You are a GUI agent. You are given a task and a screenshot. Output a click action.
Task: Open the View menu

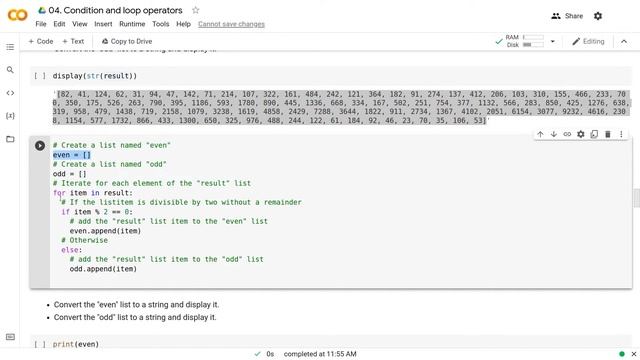click(x=80, y=24)
